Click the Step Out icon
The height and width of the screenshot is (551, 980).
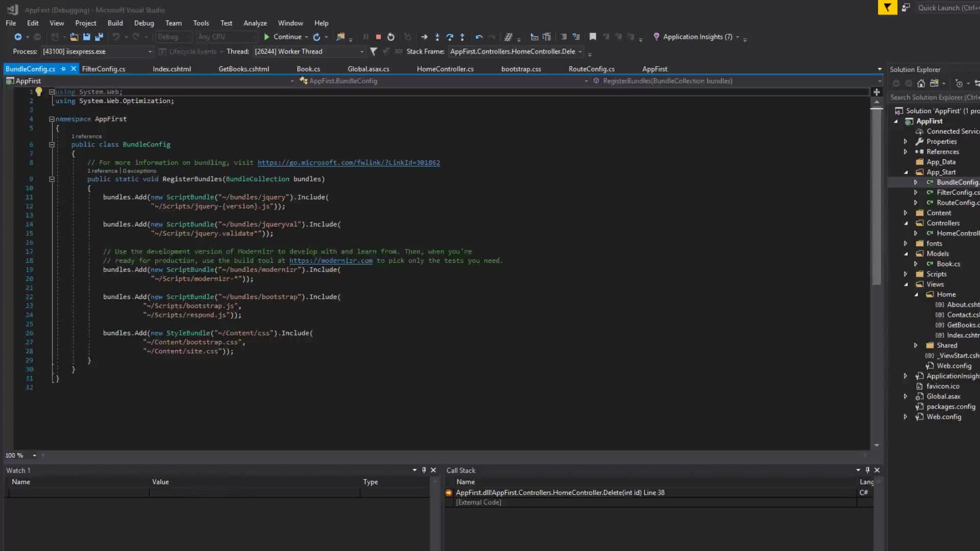462,37
